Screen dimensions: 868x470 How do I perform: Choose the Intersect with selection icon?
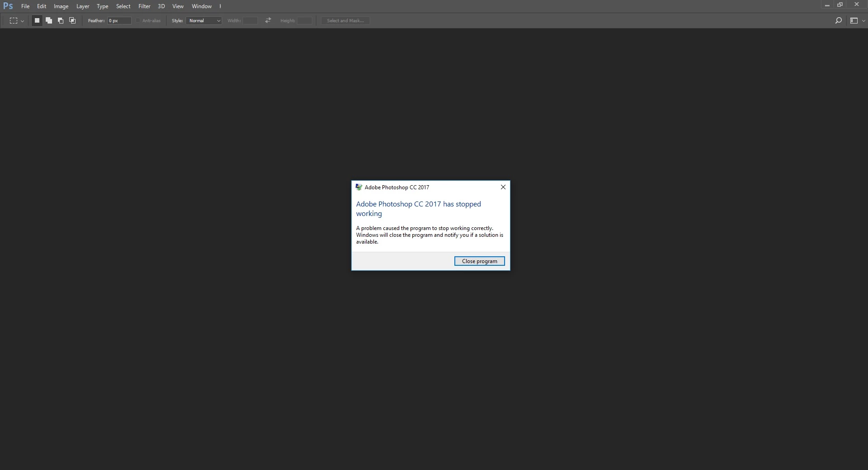point(72,20)
